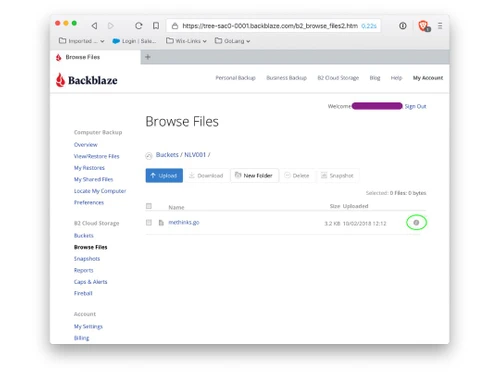500x375 pixels.
Task: Open Overview in the sidebar
Action: click(86, 145)
